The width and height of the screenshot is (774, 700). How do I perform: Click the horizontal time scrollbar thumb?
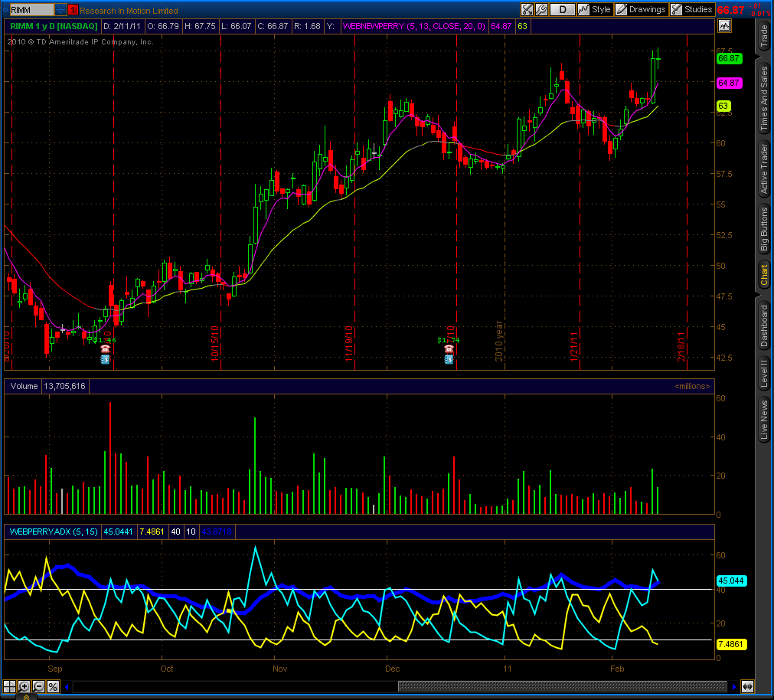point(562,686)
